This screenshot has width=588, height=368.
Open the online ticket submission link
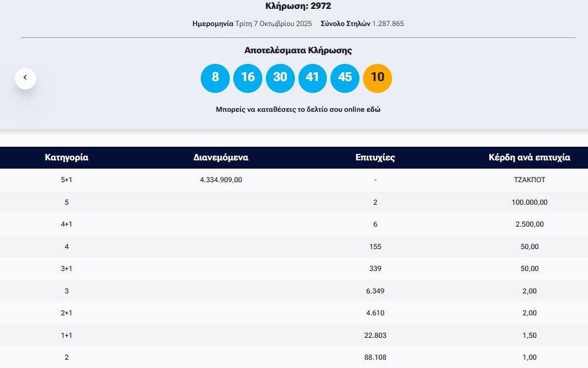298,109
